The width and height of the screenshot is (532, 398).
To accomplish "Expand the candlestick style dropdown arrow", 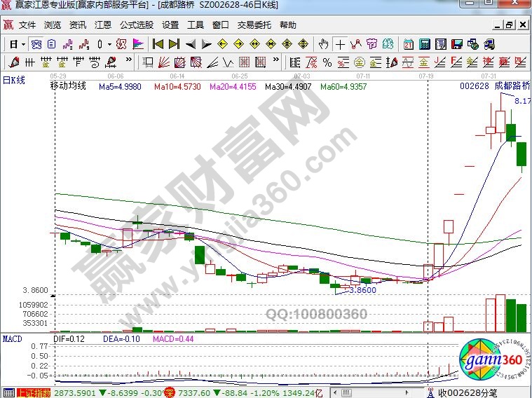I will coord(110,43).
